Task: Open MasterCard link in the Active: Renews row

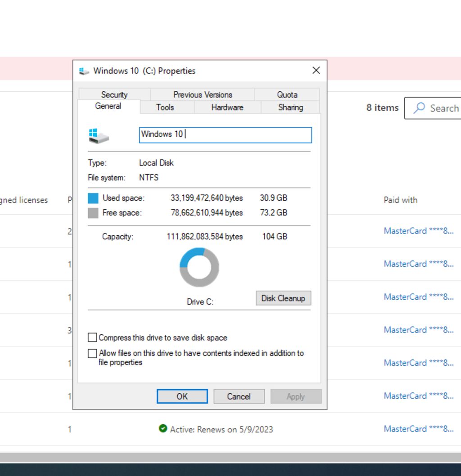Action: (x=419, y=429)
